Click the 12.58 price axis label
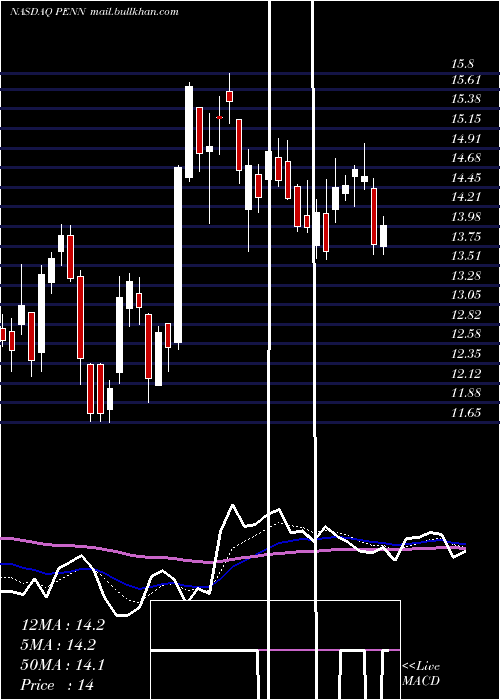This screenshot has width=500, height=700. pos(466,334)
